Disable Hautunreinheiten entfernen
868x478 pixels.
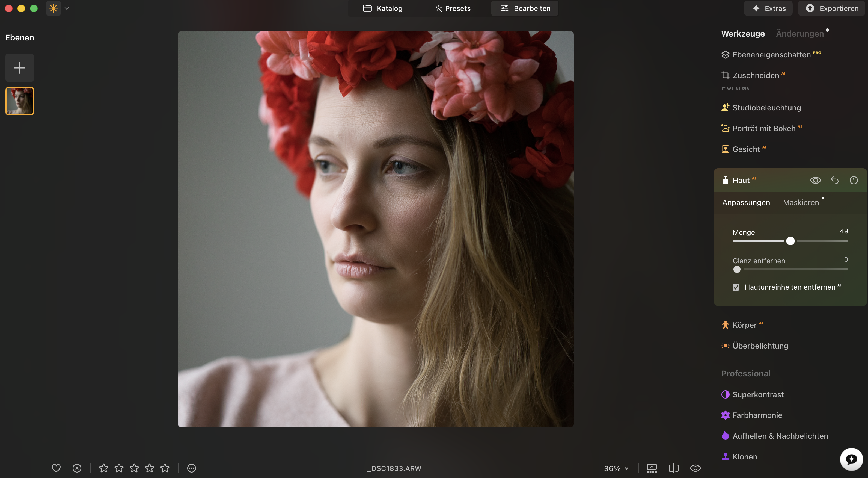pyautogui.click(x=736, y=287)
